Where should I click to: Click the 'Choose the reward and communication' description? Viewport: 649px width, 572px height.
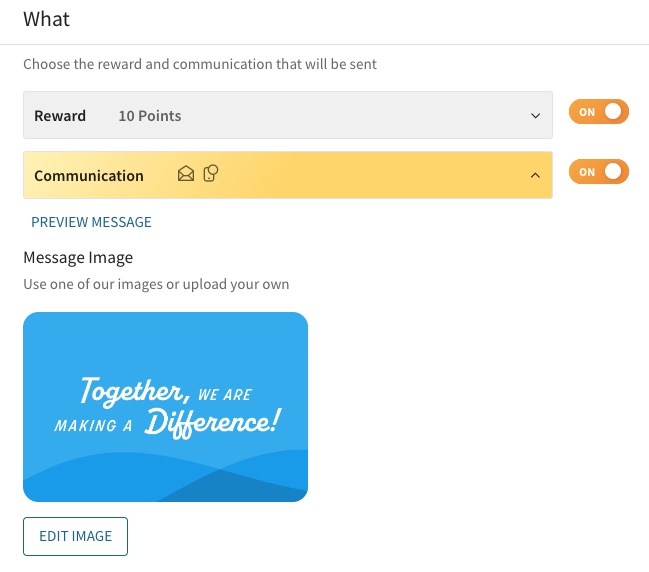pyautogui.click(x=200, y=64)
